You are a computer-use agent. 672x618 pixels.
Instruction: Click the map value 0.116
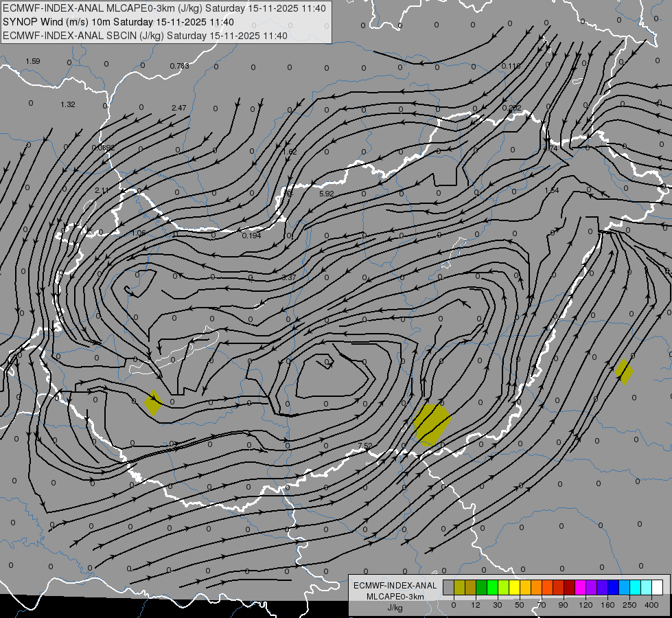pos(511,66)
